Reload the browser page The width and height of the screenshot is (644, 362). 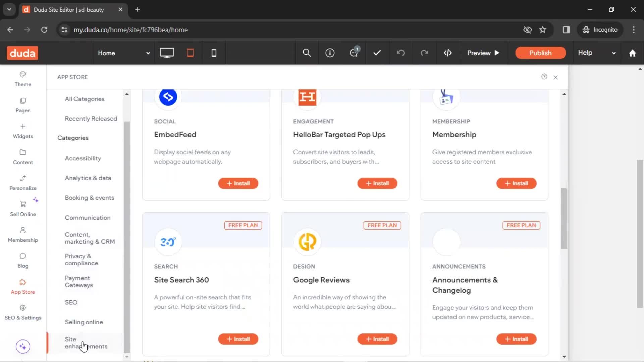coord(44,29)
